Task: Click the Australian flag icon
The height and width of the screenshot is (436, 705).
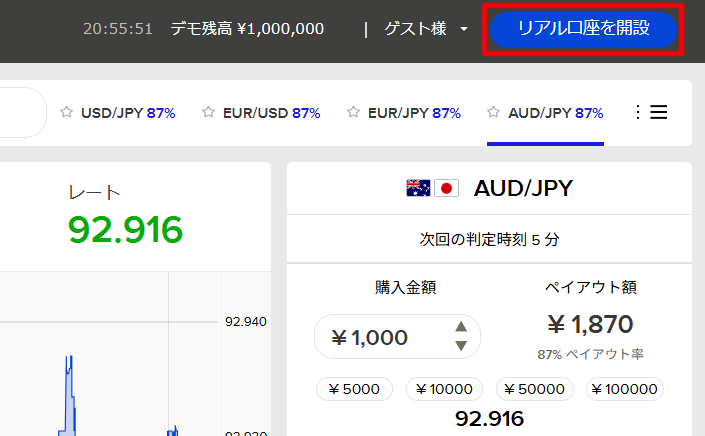Action: click(418, 188)
